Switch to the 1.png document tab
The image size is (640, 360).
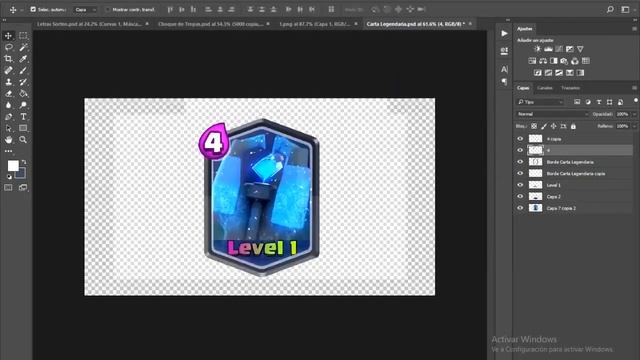click(315, 24)
